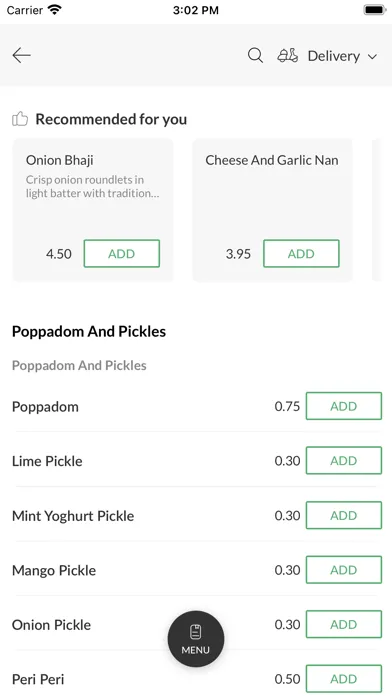Open the search magnifier icon
392x696 pixels.
click(x=255, y=55)
